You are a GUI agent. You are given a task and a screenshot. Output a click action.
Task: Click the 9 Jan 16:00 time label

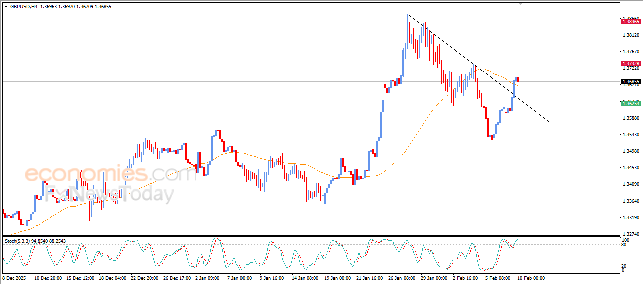(273, 278)
